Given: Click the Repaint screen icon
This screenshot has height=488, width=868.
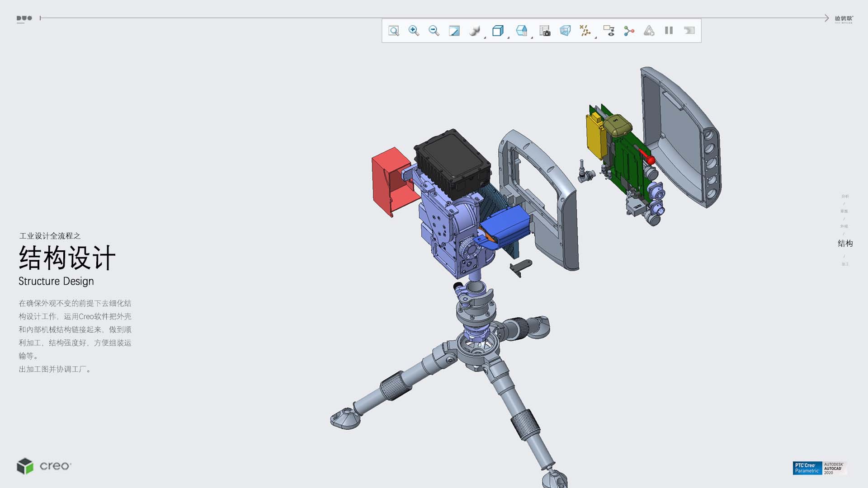Looking at the screenshot, I should click(454, 31).
